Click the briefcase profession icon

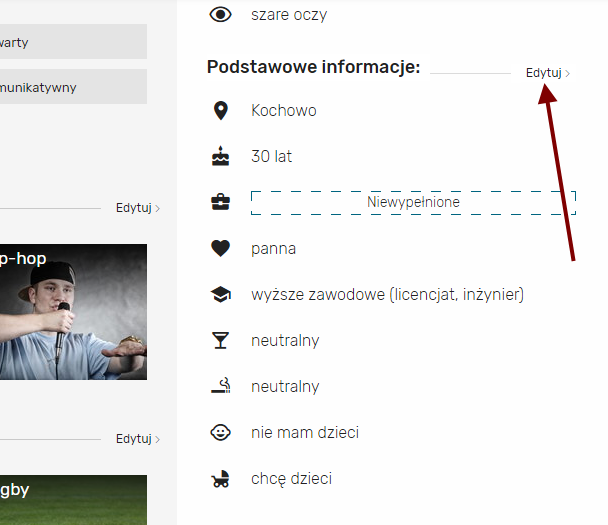pyautogui.click(x=220, y=202)
